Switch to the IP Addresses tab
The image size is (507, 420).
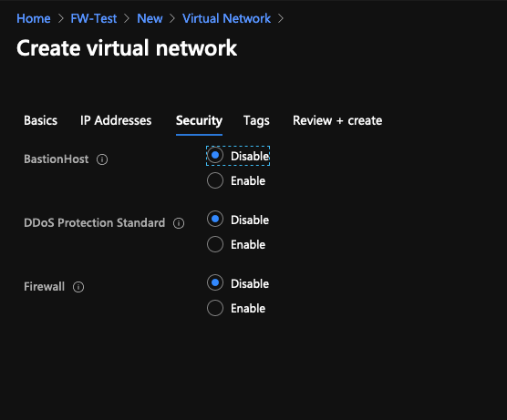(116, 120)
